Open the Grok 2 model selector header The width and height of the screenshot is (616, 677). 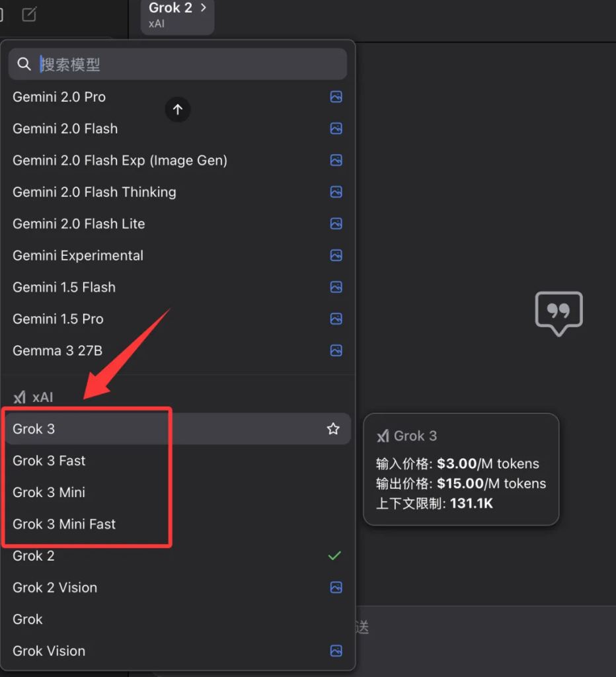pos(177,15)
